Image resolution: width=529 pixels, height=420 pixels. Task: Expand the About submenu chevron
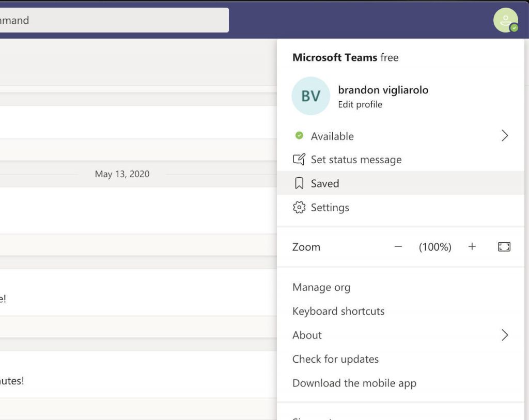tap(505, 335)
